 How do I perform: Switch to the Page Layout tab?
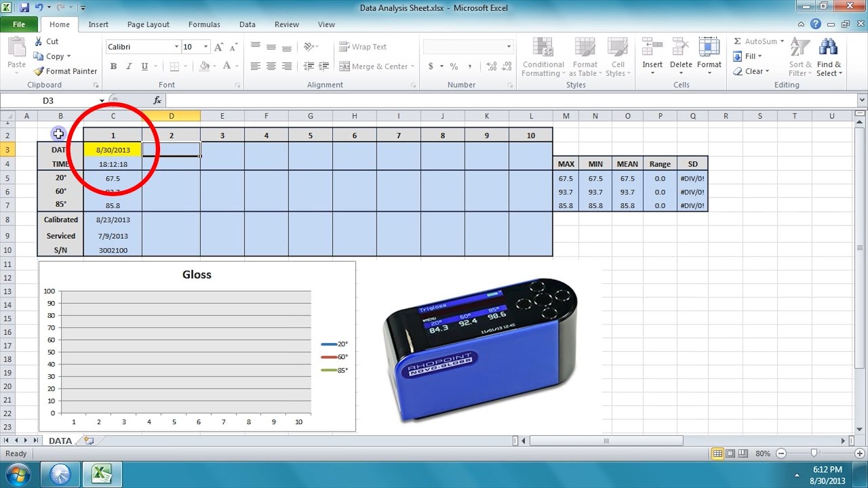pos(148,24)
